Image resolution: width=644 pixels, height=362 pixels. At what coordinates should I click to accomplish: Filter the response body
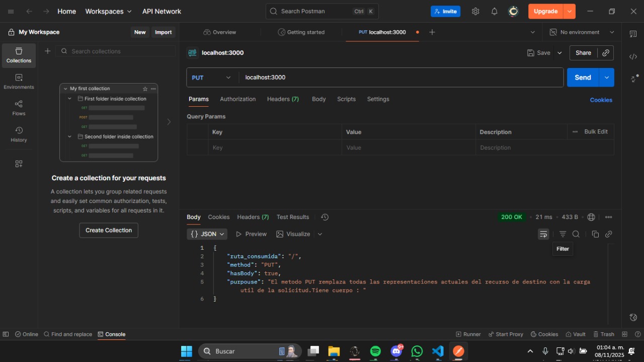pyautogui.click(x=562, y=234)
